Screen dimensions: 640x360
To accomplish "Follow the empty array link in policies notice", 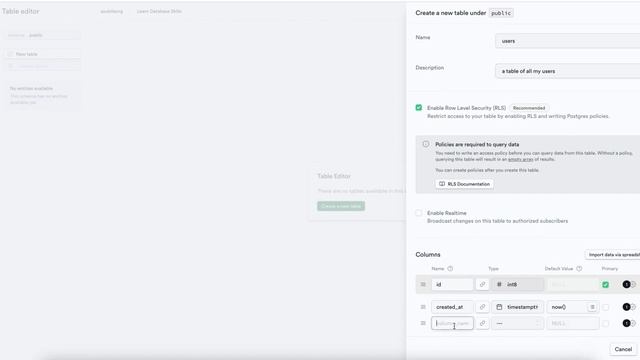I will point(520,159).
